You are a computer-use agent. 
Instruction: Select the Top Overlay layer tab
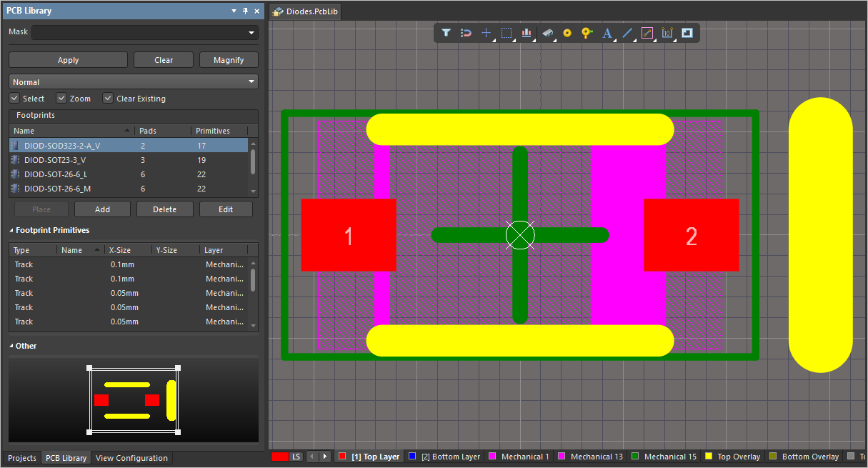coord(732,457)
